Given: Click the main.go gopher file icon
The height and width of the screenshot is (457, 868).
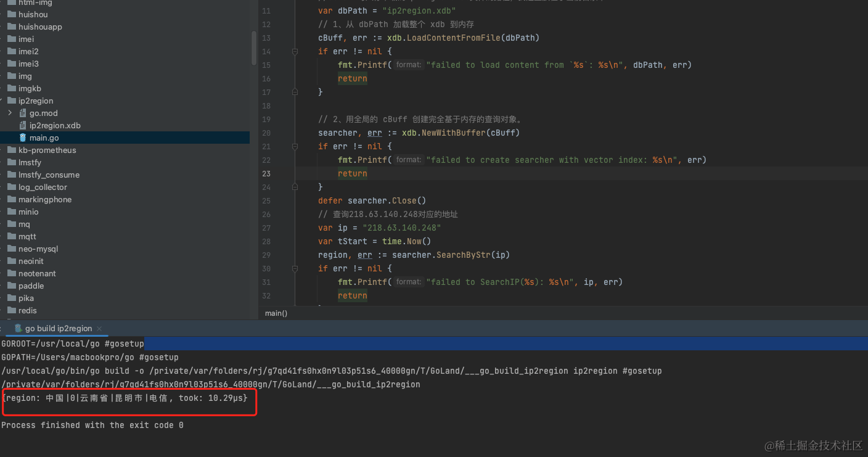Looking at the screenshot, I should pyautogui.click(x=23, y=138).
